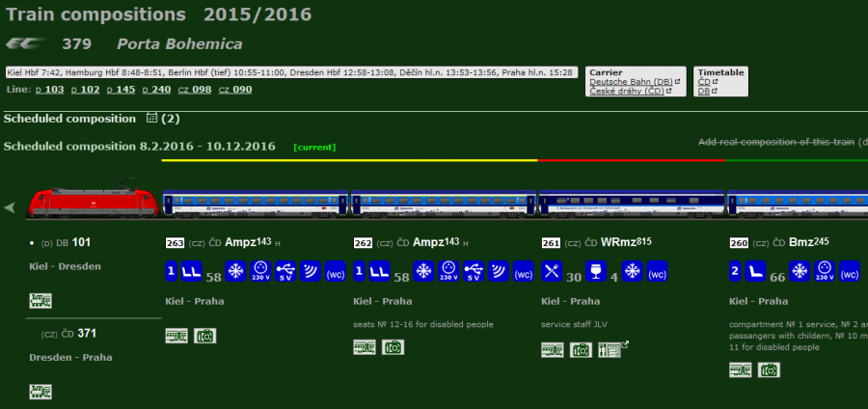Screen dimensions: 868x409
Task: Click the 230V socket icon of car 263
Action: click(260, 272)
